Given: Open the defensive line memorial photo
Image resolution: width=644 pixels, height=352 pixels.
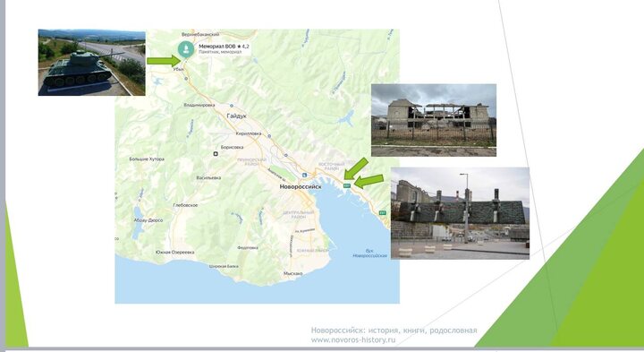Looking at the screenshot, I should [460, 213].
